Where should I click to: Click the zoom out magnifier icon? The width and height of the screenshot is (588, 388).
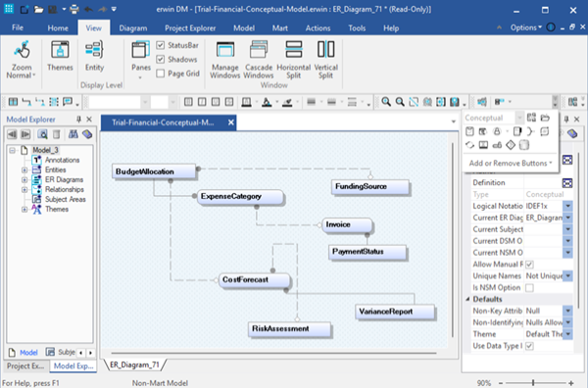click(400, 102)
